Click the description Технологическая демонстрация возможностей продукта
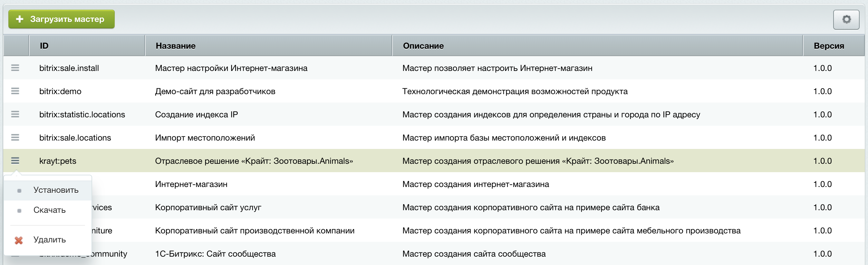 (x=515, y=91)
